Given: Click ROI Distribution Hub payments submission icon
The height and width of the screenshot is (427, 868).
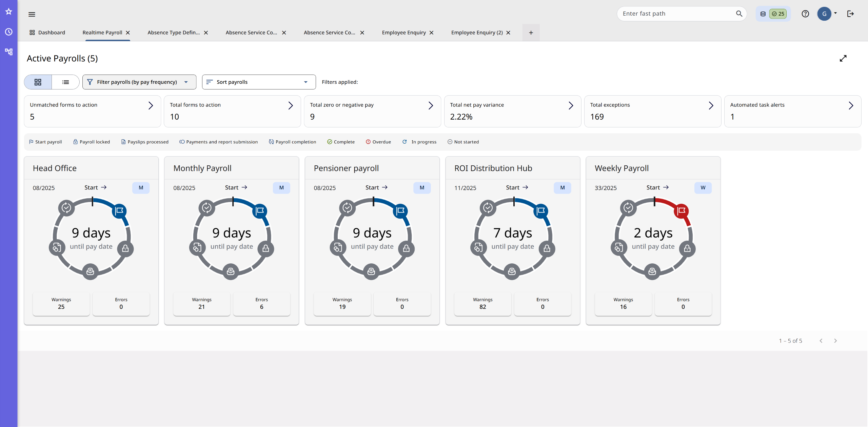Looking at the screenshot, I should coord(478,247).
